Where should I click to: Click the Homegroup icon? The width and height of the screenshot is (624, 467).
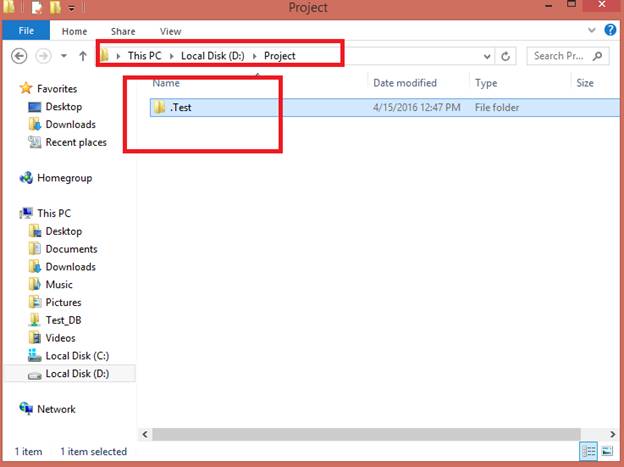(x=26, y=178)
